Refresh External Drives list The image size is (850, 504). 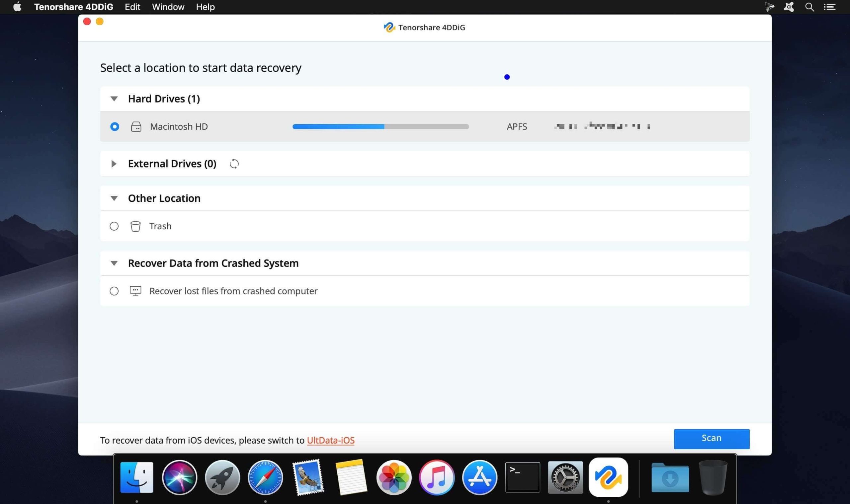tap(233, 163)
